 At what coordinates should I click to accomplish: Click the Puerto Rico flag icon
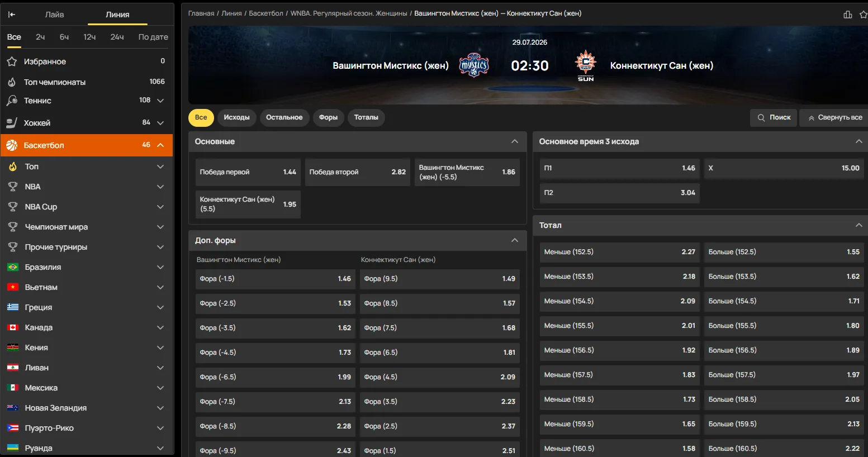pos(13,428)
